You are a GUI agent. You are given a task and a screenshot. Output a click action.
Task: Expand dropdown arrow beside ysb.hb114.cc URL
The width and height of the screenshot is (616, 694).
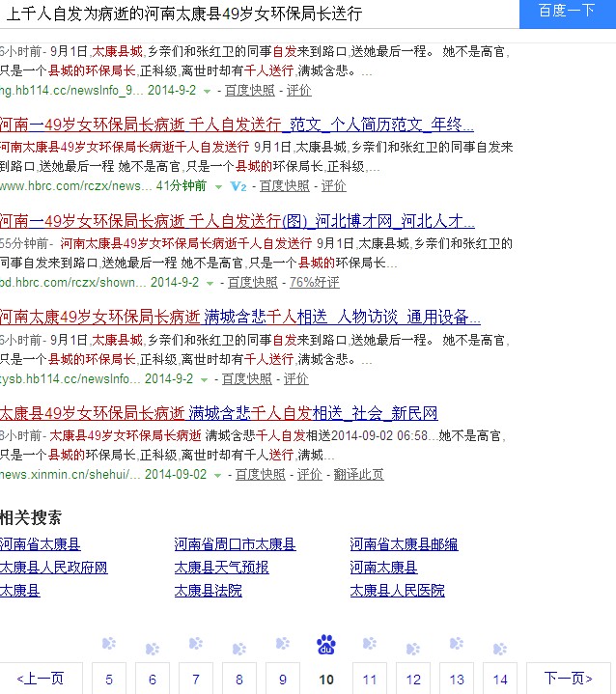pos(204,379)
